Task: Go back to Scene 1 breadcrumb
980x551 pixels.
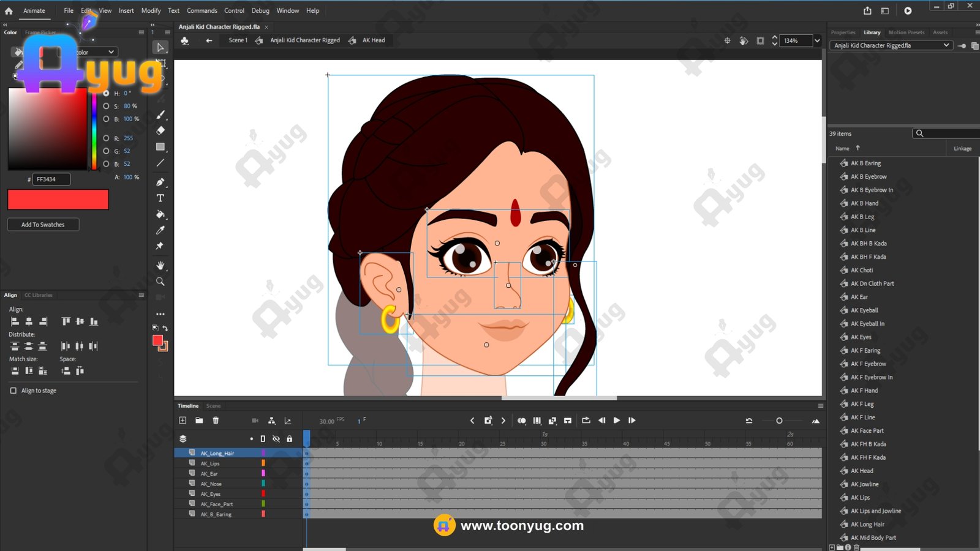Action: [x=238, y=40]
